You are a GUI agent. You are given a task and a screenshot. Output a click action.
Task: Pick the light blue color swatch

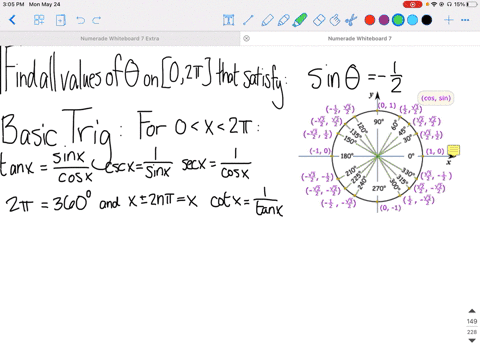click(412, 20)
